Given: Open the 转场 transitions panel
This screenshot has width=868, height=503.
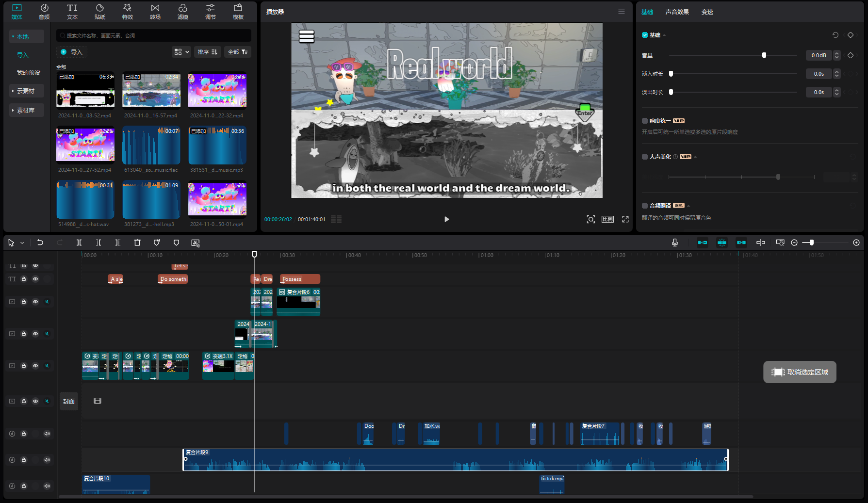Looking at the screenshot, I should point(155,11).
